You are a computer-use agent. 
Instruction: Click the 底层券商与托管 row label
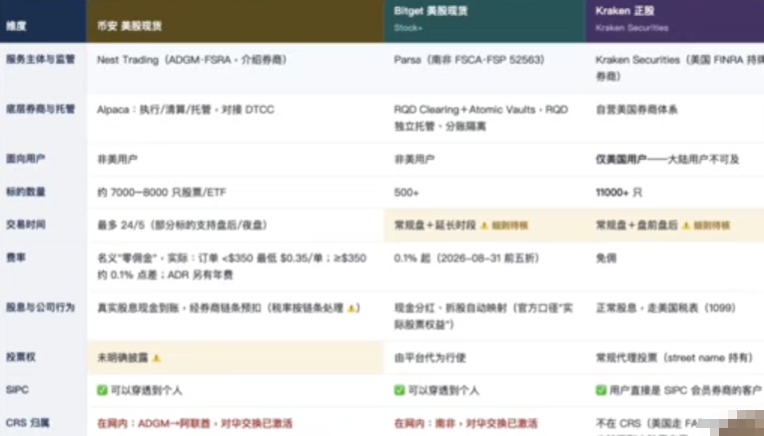40,109
